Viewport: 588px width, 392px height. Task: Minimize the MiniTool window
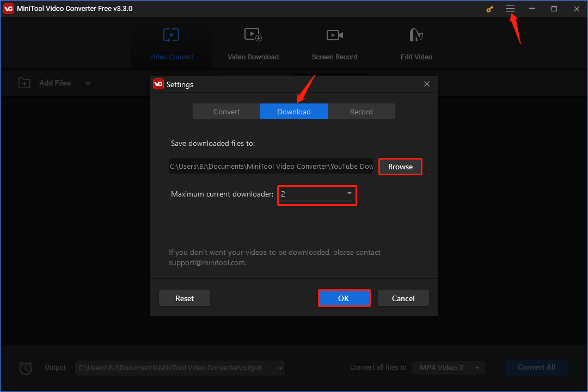[532, 9]
